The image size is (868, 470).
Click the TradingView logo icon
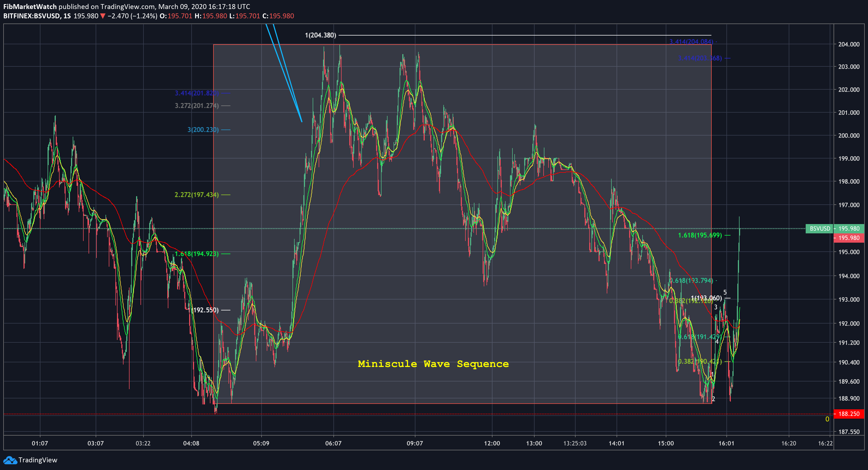click(10, 460)
